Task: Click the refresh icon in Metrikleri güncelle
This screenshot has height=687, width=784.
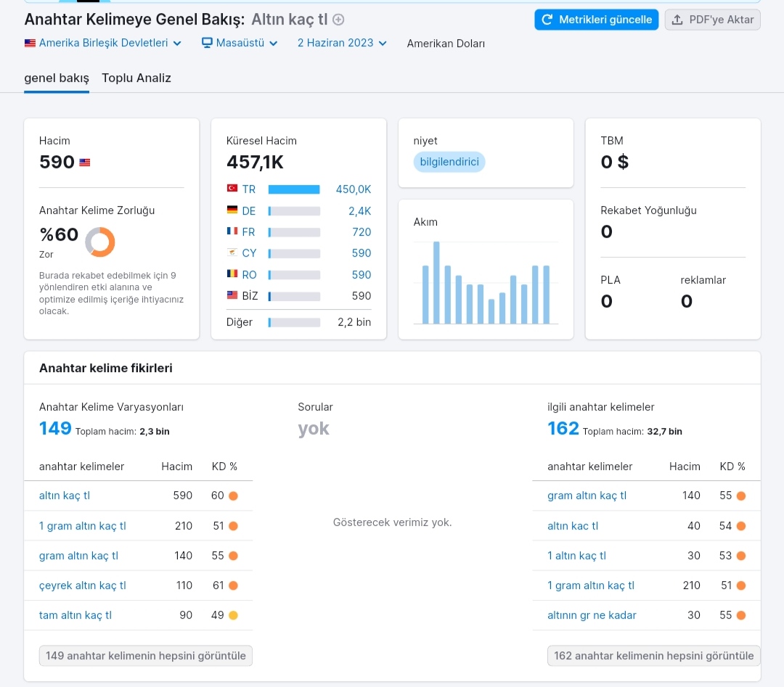Action: tap(547, 20)
